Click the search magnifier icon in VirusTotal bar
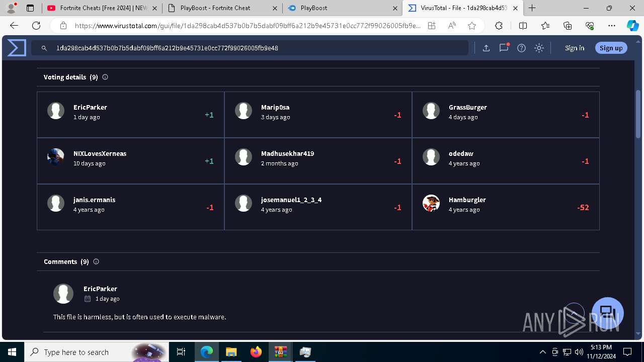The image size is (644, 362). pyautogui.click(x=44, y=48)
